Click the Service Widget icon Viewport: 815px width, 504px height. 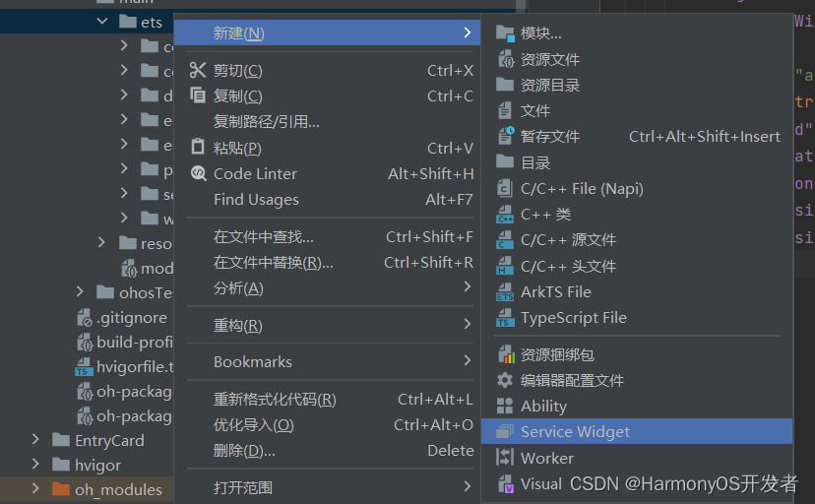[x=505, y=431]
